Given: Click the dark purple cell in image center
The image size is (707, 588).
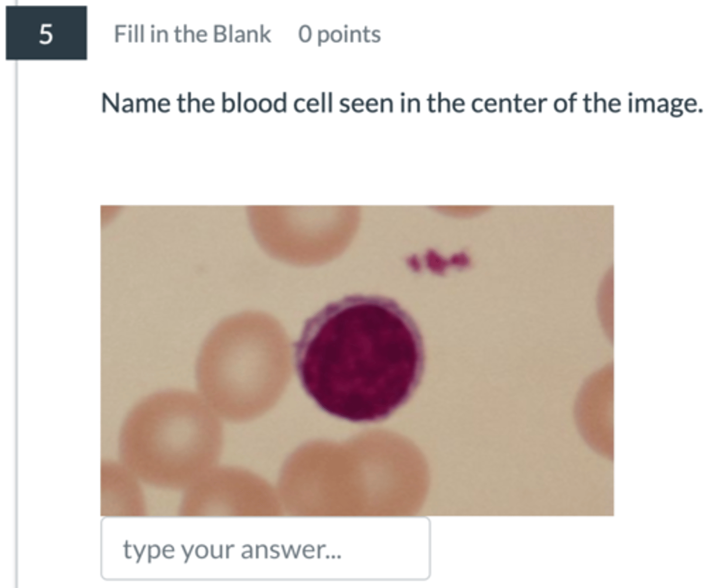Looking at the screenshot, I should pyautogui.click(x=360, y=360).
